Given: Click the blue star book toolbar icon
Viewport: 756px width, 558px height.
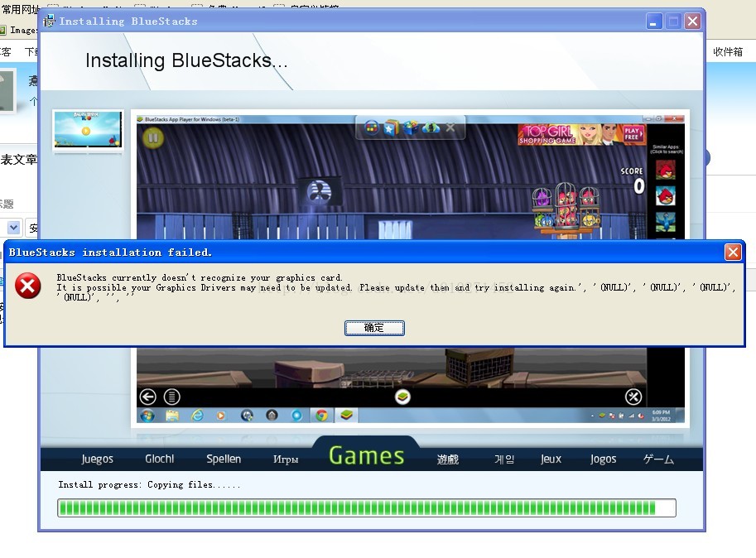Looking at the screenshot, I should (x=391, y=127).
